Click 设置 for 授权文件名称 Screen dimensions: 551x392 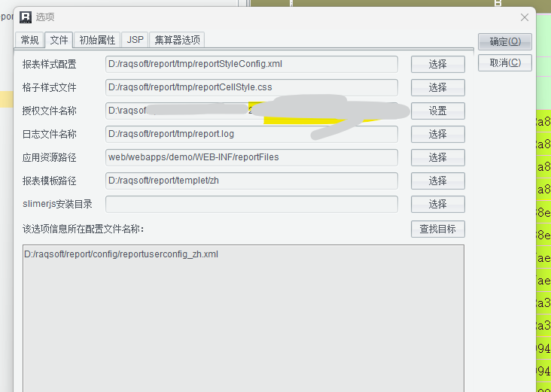[438, 111]
